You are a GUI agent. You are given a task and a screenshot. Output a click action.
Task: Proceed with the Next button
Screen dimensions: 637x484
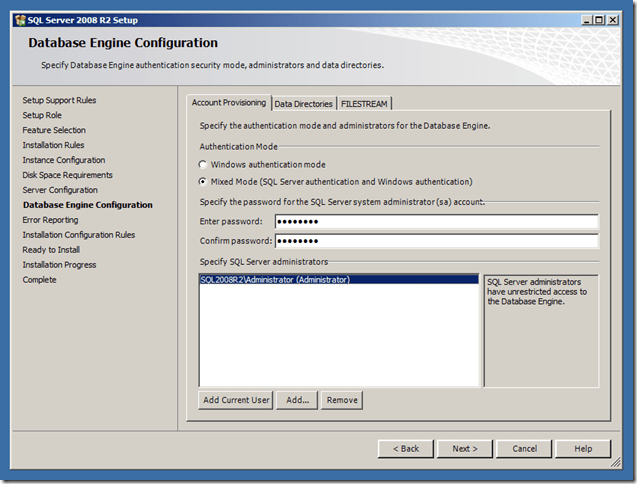point(465,449)
